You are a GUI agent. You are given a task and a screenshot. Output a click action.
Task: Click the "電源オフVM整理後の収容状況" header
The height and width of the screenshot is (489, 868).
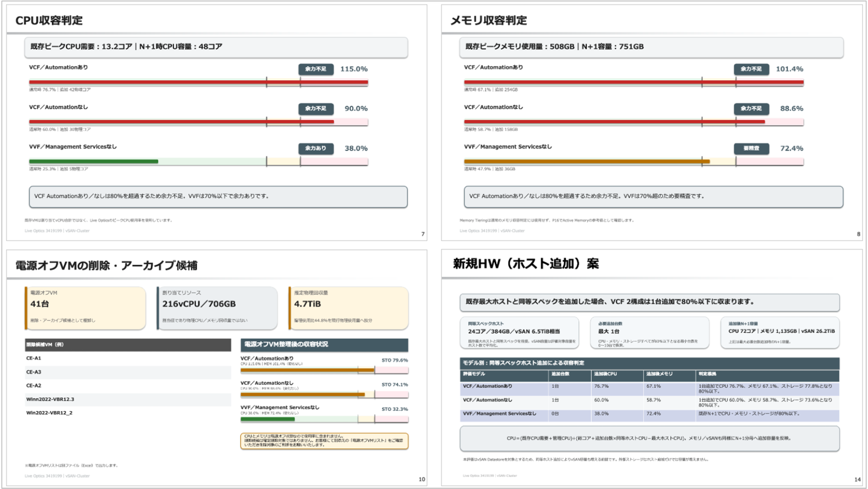coord(324,345)
